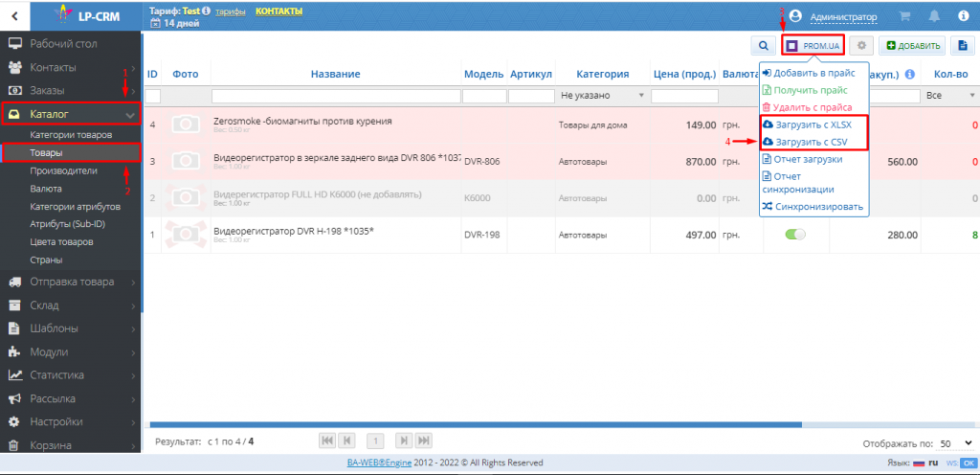Expand Склад sidebar section

(x=71, y=305)
